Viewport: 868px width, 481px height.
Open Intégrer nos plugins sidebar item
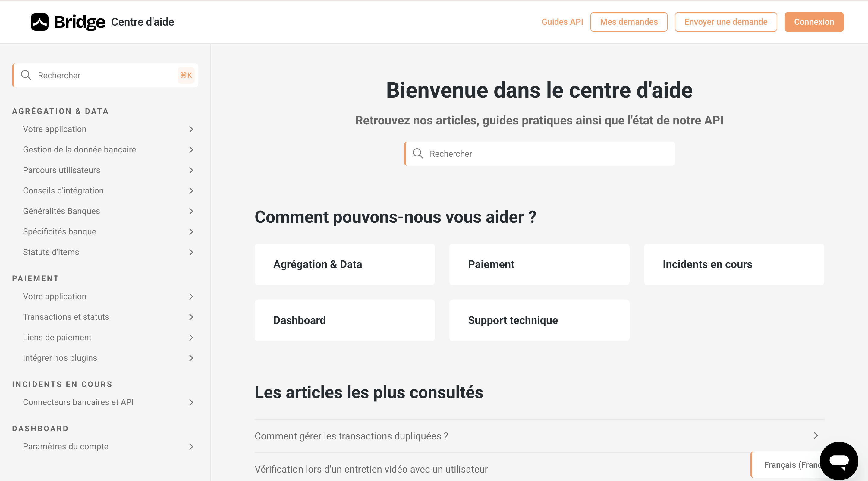[60, 358]
